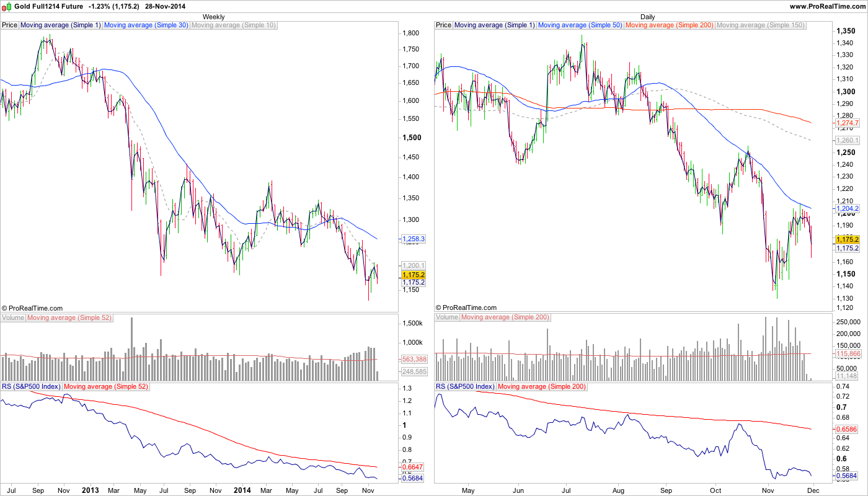Open Moving average (Simple 1) legend on Weekly chart
868x496 pixels.
(x=60, y=25)
